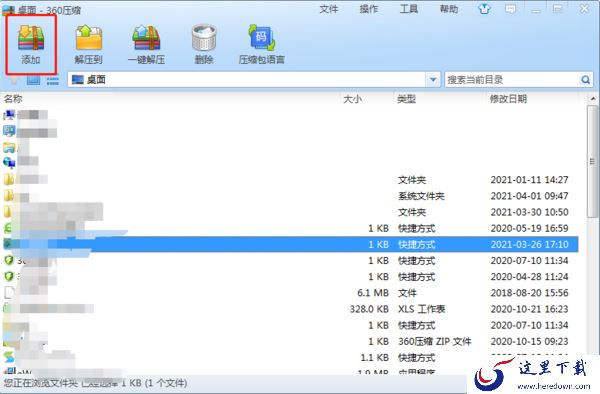Select the computer icon in the first row
The width and height of the screenshot is (600, 394).
(x=9, y=114)
